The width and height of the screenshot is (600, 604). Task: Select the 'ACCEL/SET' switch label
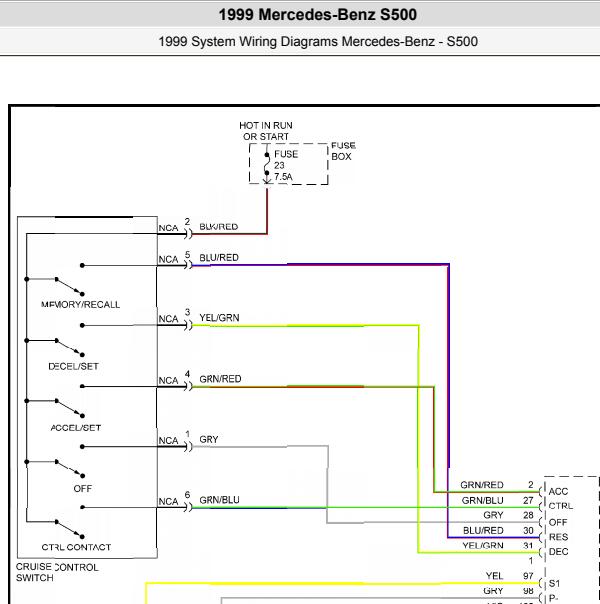(x=75, y=428)
